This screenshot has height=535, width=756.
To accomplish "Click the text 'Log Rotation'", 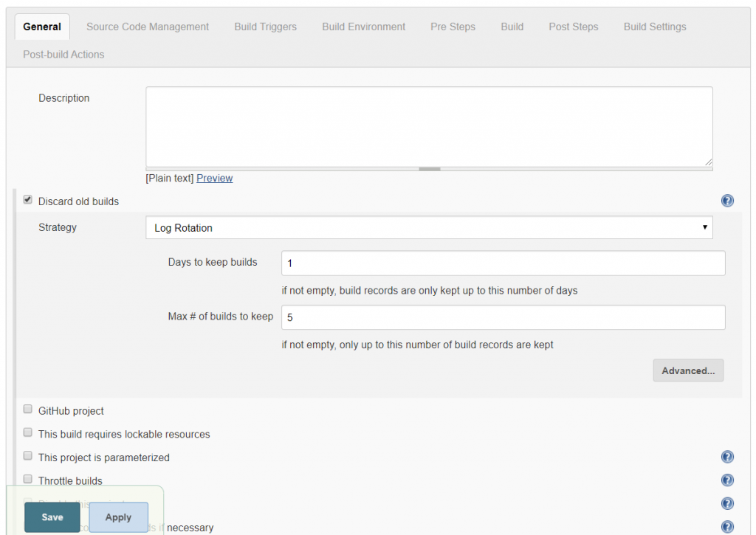I will tap(183, 228).
